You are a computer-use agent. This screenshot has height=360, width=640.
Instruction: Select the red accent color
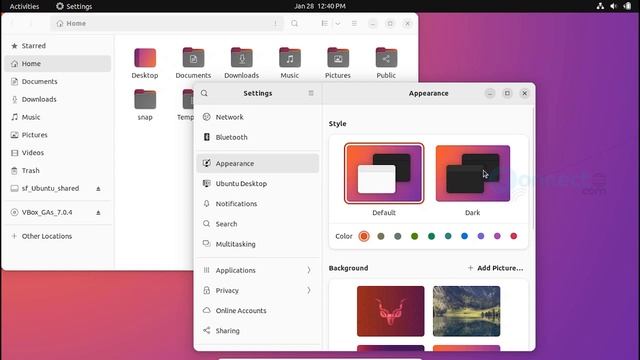point(514,236)
